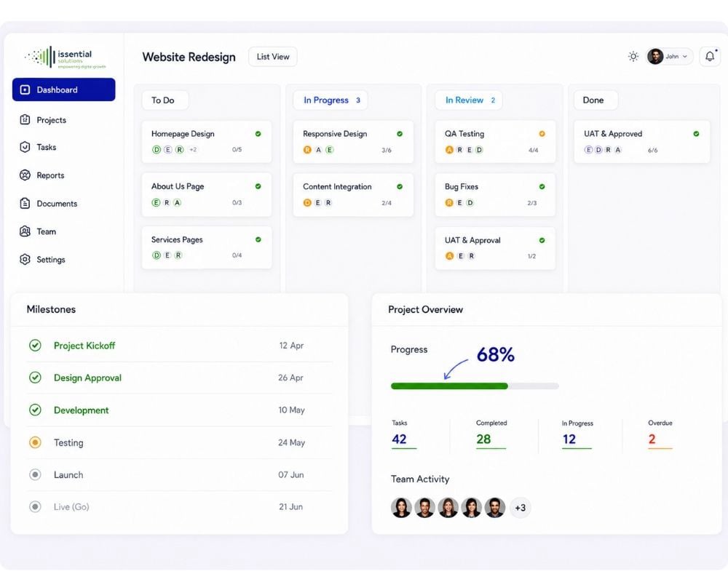Viewport: 728px width, 582px height.
Task: Click the notification bell icon
Action: 709,57
